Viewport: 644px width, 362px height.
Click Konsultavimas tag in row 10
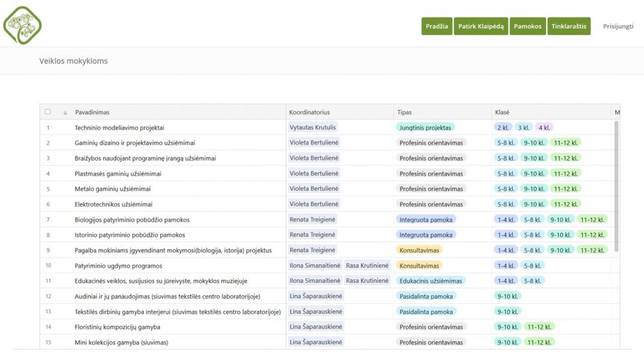click(419, 266)
